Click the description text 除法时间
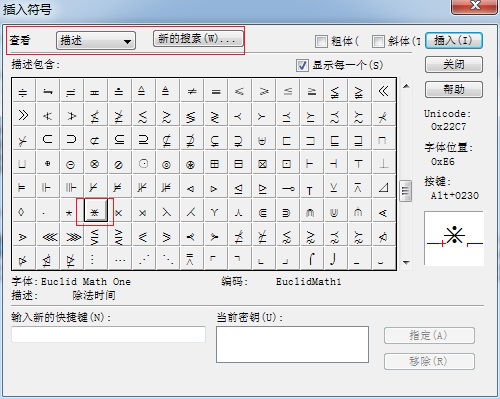 [x=94, y=295]
